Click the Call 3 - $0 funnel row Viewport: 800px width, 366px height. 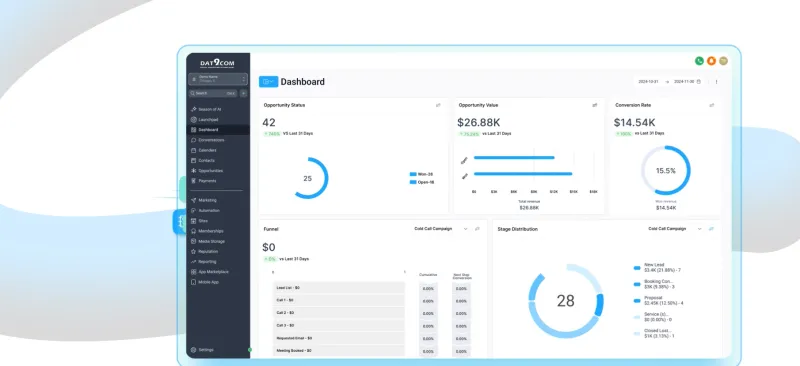339,326
